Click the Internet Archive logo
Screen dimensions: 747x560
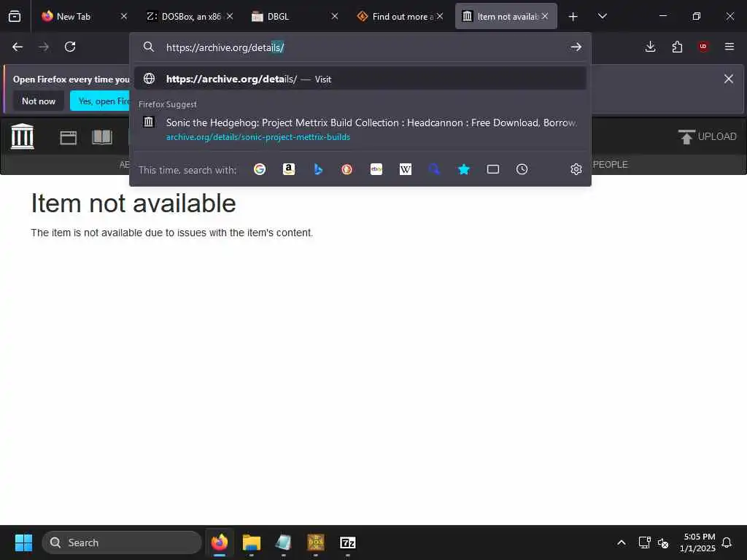click(23, 136)
